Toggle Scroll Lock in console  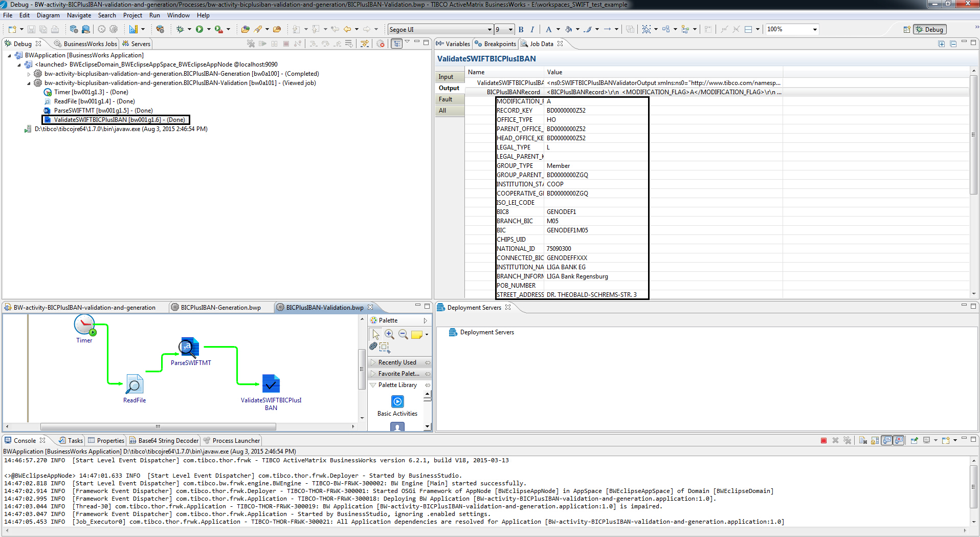pos(875,440)
